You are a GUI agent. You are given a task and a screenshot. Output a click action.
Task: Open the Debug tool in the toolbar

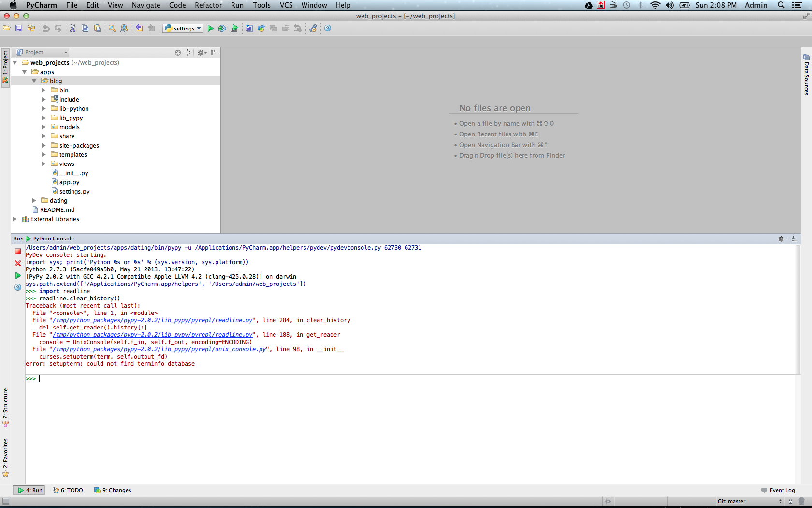coord(222,28)
